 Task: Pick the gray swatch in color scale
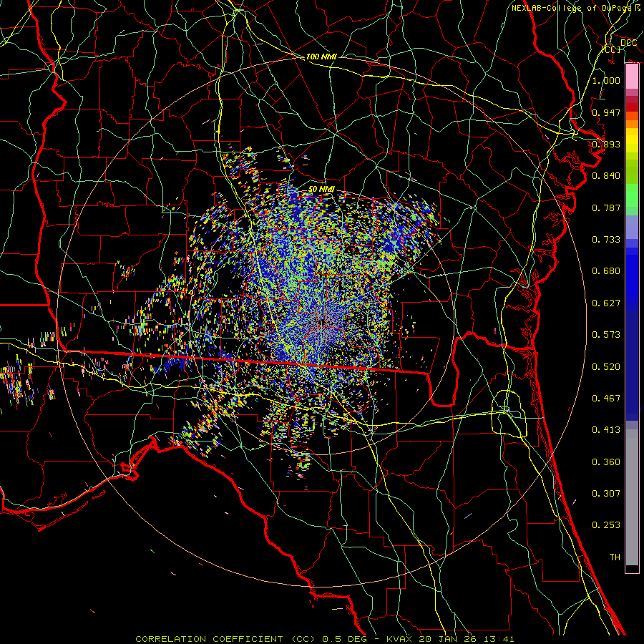tap(632, 497)
